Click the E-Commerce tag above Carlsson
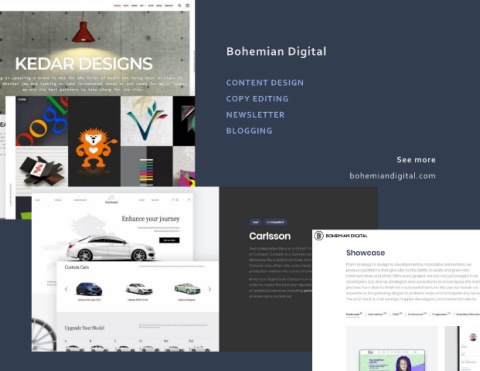The height and width of the screenshot is (371, 480). click(276, 222)
